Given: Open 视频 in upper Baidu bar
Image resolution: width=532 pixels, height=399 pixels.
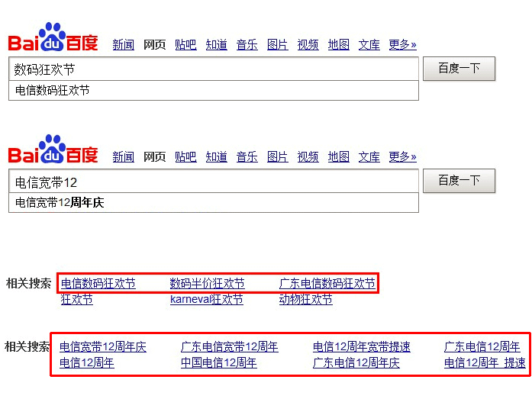Looking at the screenshot, I should click(x=308, y=45).
